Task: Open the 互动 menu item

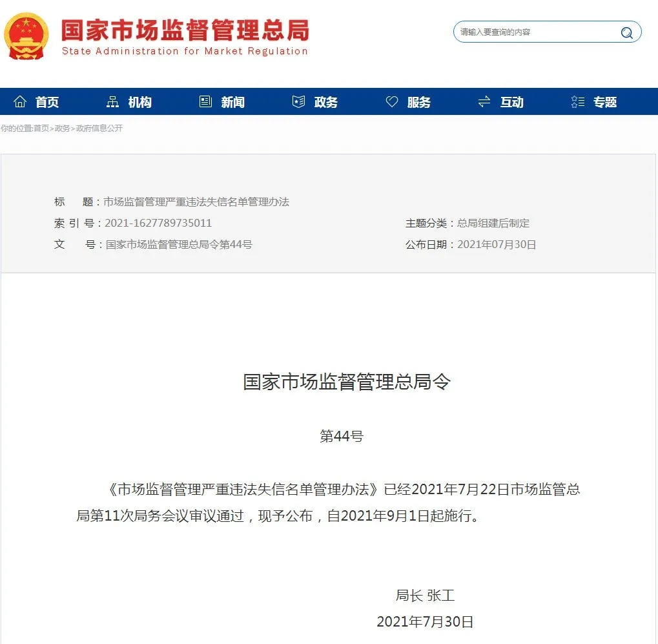Action: click(511, 102)
